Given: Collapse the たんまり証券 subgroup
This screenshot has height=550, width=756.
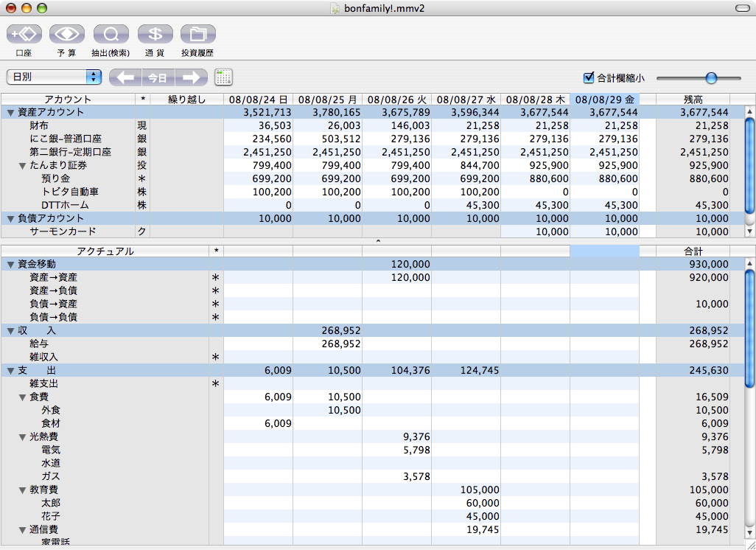Looking at the screenshot, I should [x=22, y=165].
